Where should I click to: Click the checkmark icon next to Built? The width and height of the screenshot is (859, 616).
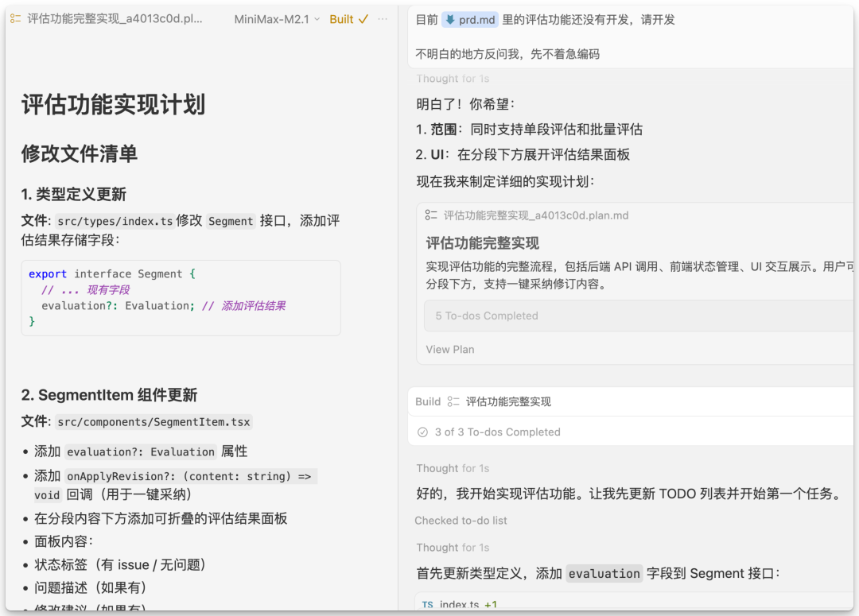[x=365, y=18]
